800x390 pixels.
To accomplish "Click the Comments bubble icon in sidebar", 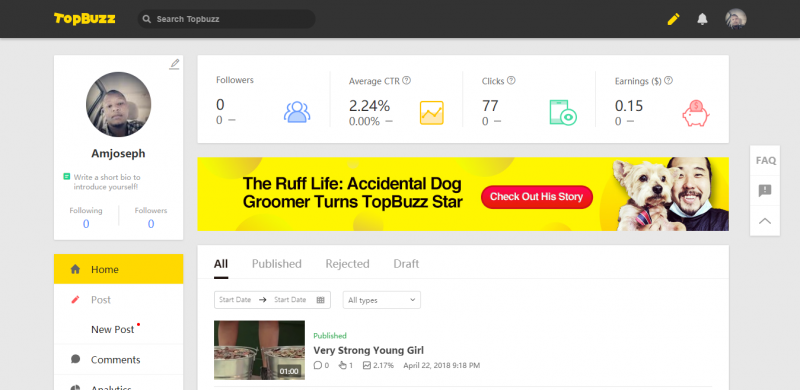I will click(x=76, y=359).
